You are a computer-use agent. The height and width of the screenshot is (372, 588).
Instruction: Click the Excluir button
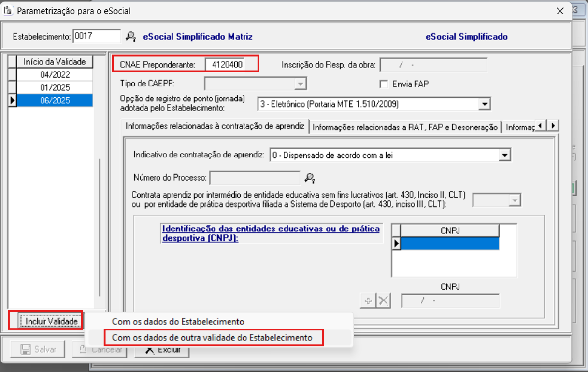click(161, 349)
